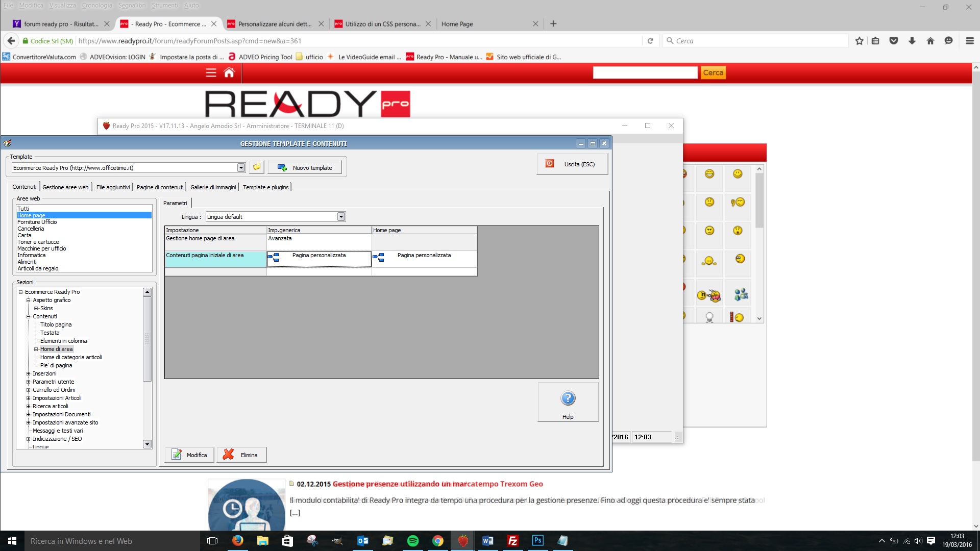Insert the thumbs down smiley
980x551 pixels.
738,202
